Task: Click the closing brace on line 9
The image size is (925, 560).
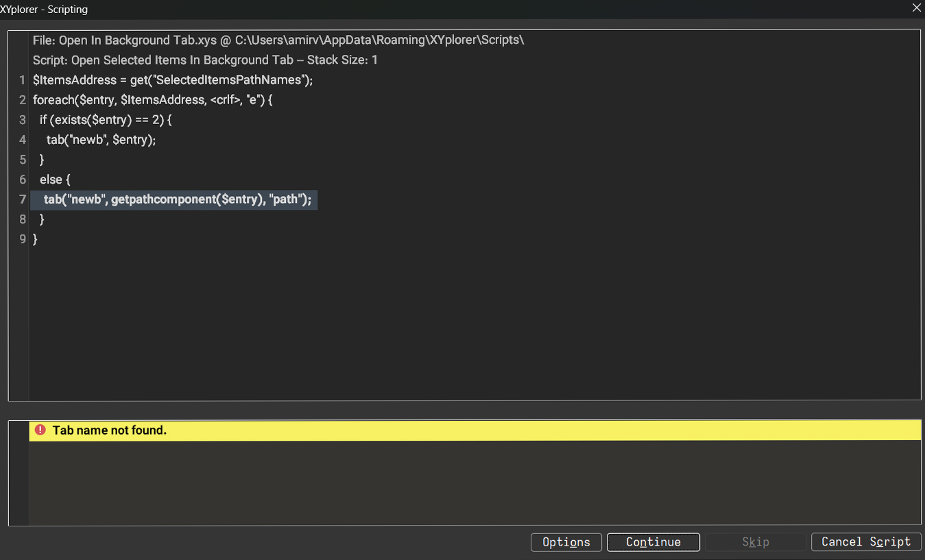Action: [36, 239]
